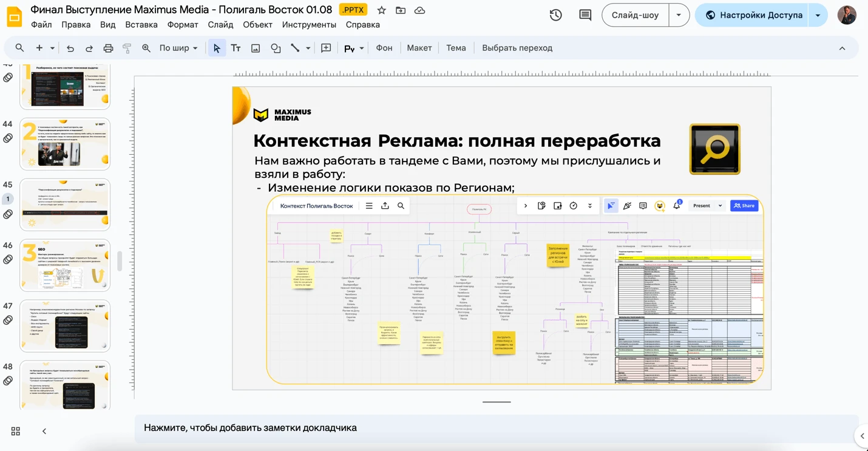Select slide 48 thumbnail

click(x=65, y=385)
